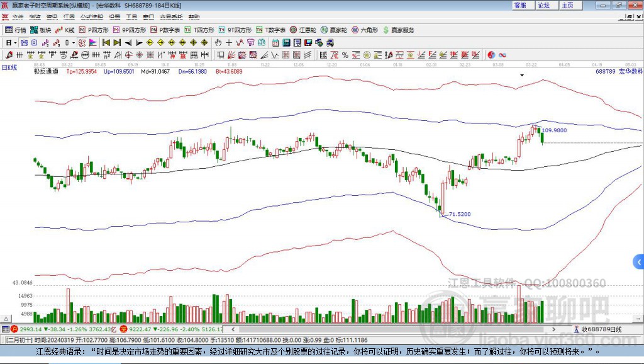Click the 71.5200 low price label
This screenshot has width=644, height=364.
click(x=460, y=214)
